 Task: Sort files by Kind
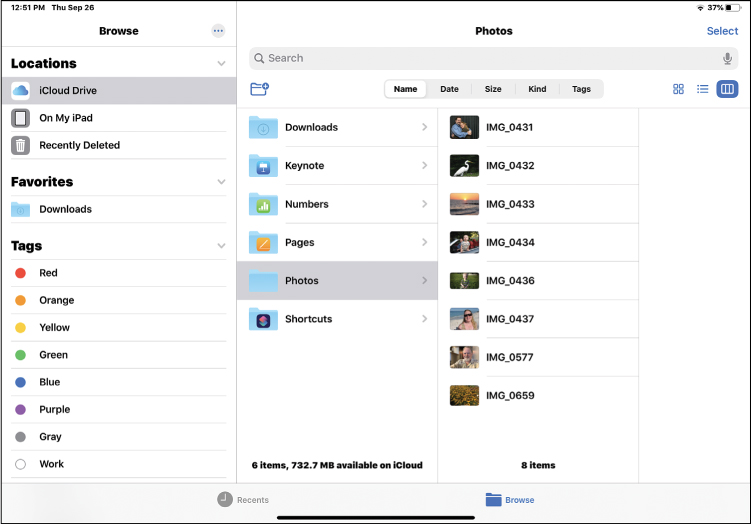pos(537,89)
